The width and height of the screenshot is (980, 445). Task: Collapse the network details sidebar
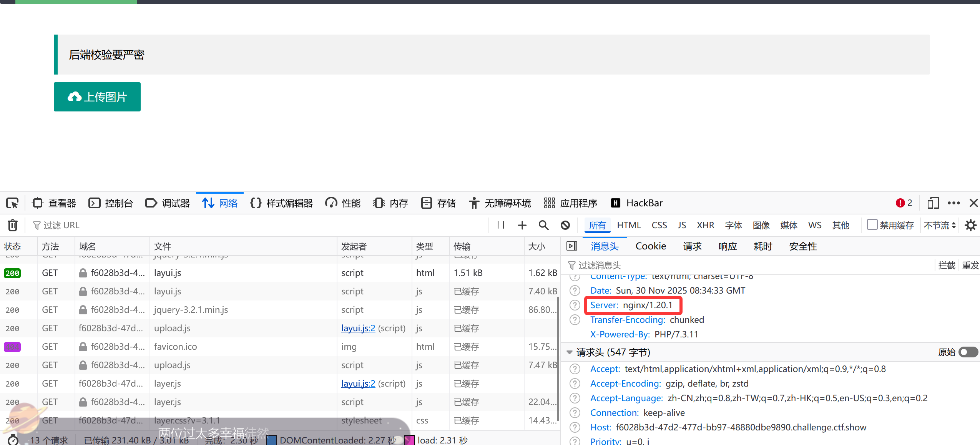572,246
